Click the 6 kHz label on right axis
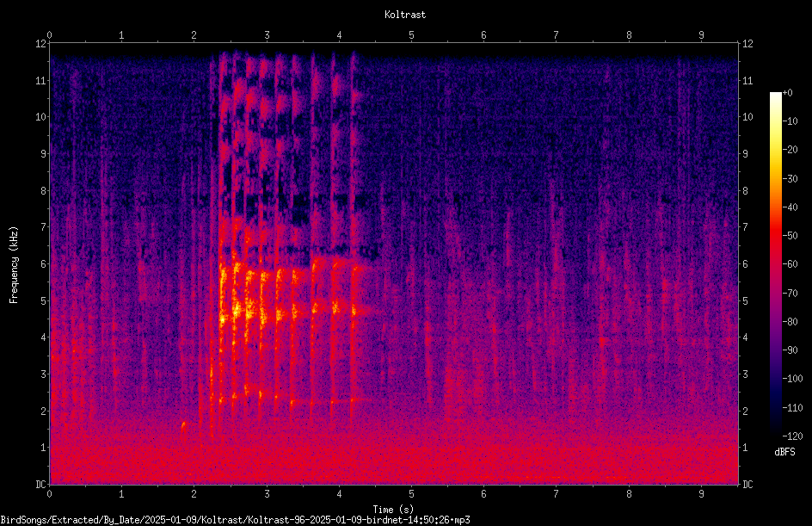 (x=745, y=263)
